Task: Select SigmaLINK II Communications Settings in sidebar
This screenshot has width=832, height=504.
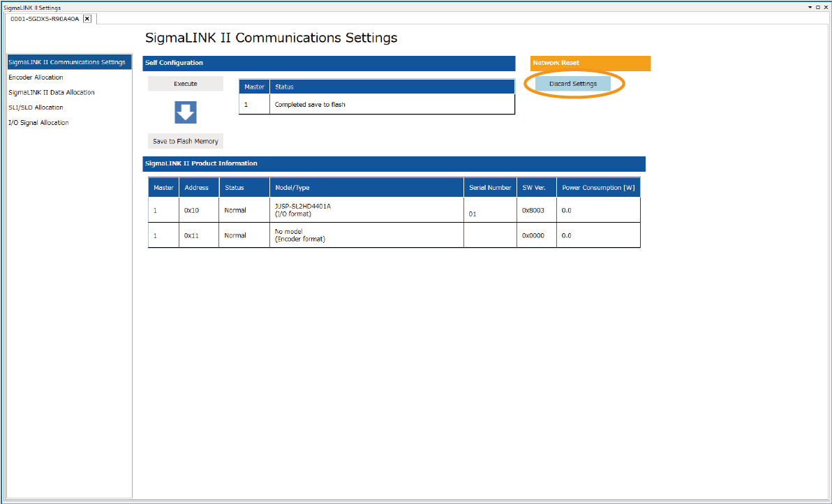Action: point(67,62)
